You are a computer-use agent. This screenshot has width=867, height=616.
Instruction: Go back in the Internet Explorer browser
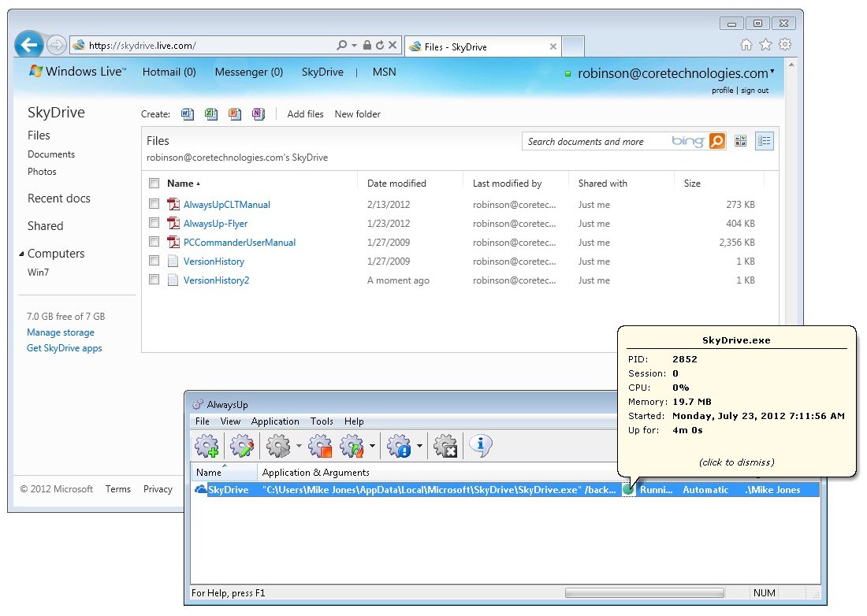point(28,44)
